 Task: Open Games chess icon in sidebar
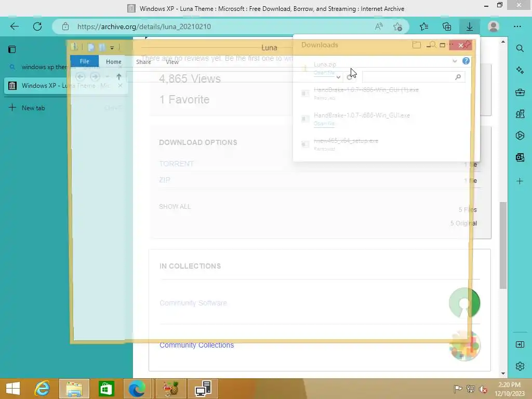coord(520,114)
